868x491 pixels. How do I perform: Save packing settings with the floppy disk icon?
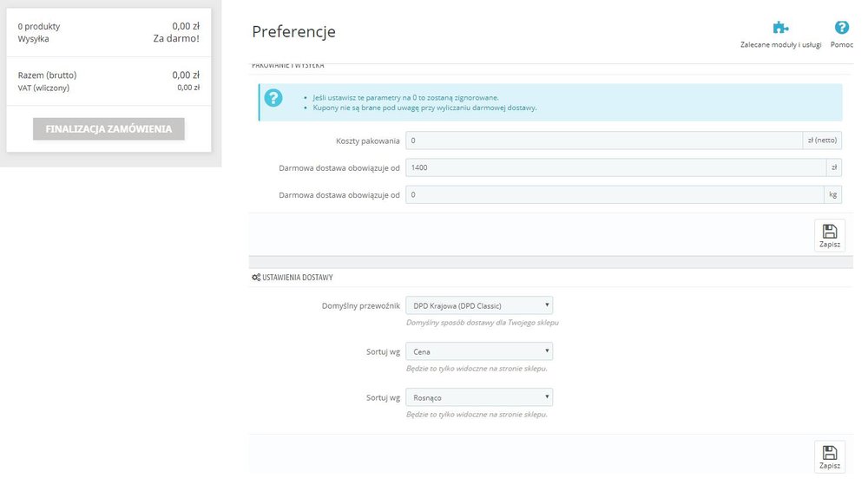pos(829,235)
